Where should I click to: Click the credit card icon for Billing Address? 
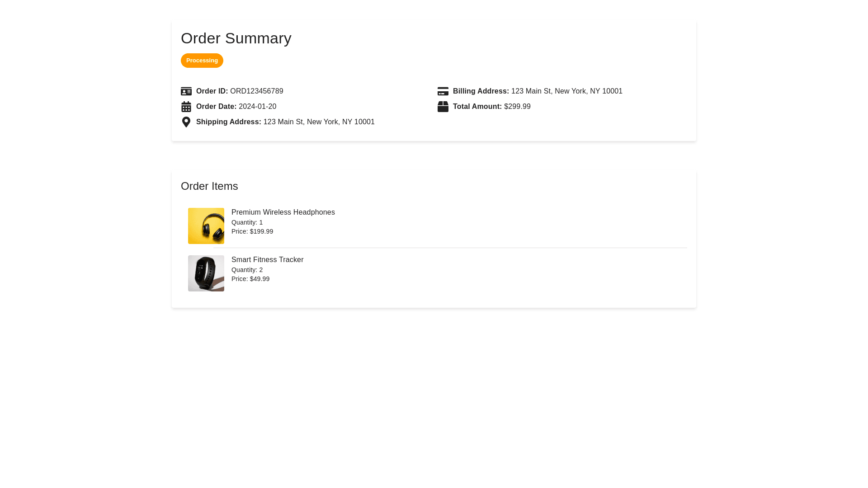pyautogui.click(x=443, y=91)
